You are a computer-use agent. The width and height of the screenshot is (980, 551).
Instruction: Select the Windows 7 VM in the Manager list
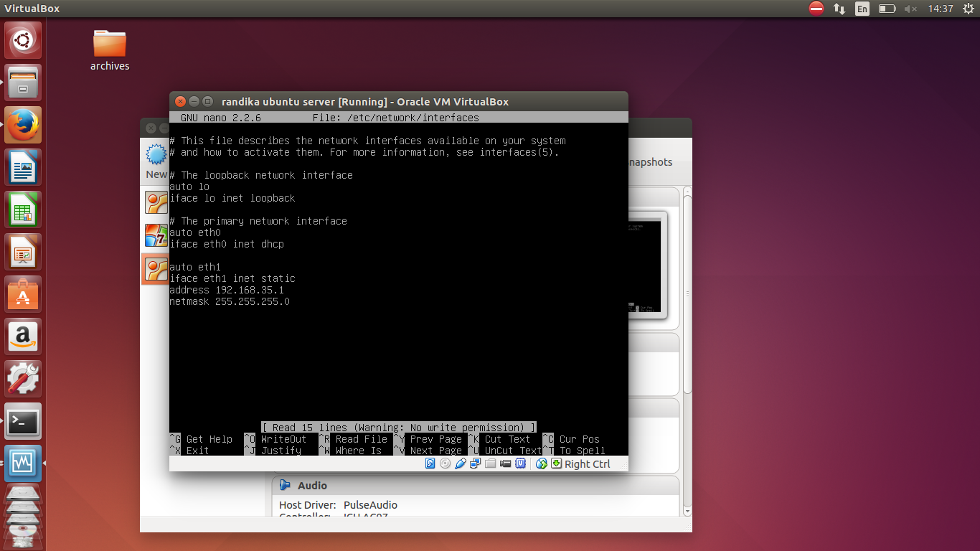[x=156, y=235]
